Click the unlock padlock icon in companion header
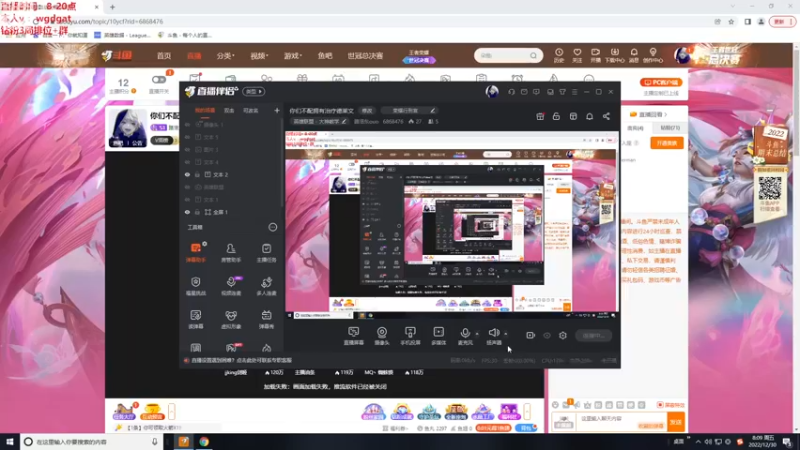The width and height of the screenshot is (800, 450). (x=556, y=116)
